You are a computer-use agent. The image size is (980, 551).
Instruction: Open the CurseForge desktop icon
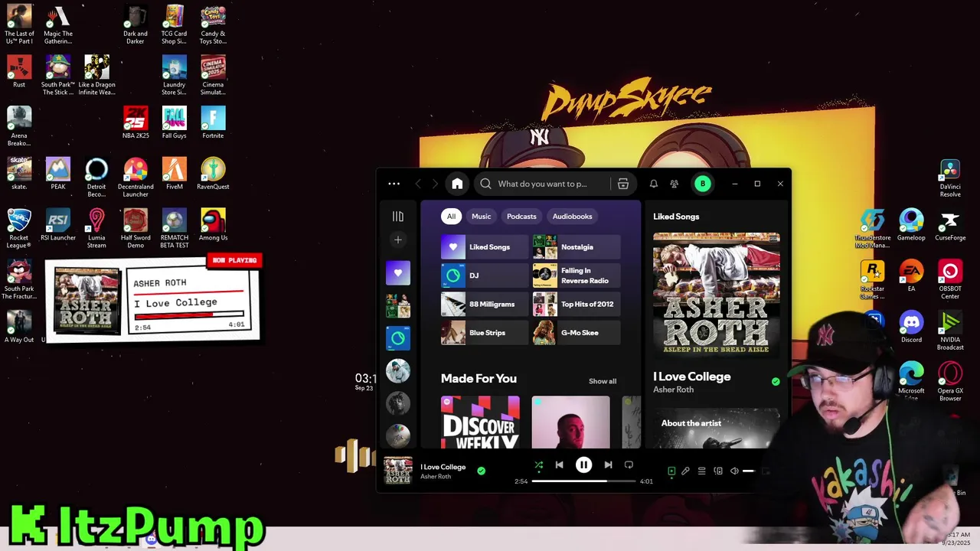(950, 225)
